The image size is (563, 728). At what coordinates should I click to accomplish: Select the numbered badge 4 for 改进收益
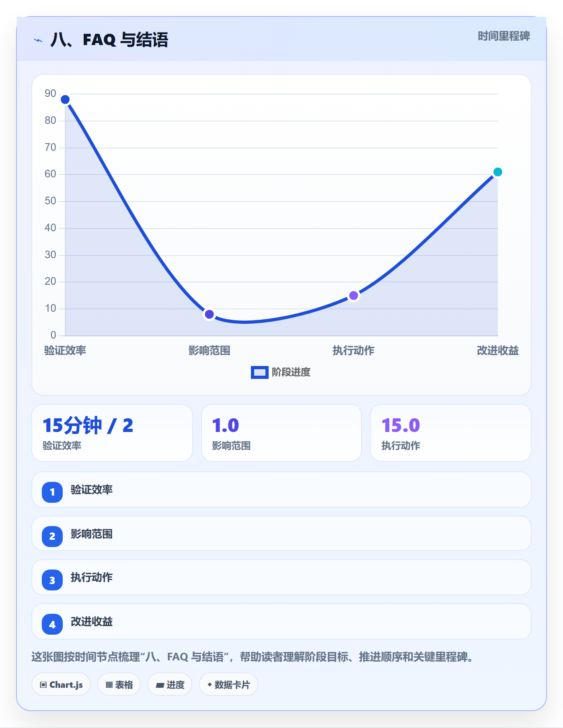point(52,625)
